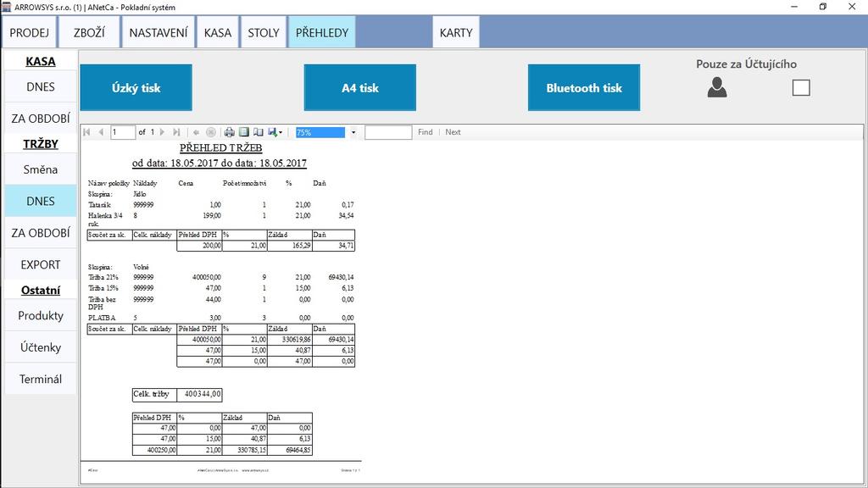Click report date range text line
This screenshot has width=868, height=488.
[x=220, y=164]
